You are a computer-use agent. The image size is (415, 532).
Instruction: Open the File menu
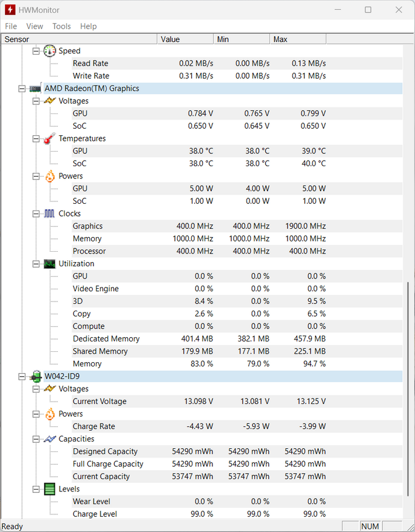11,26
